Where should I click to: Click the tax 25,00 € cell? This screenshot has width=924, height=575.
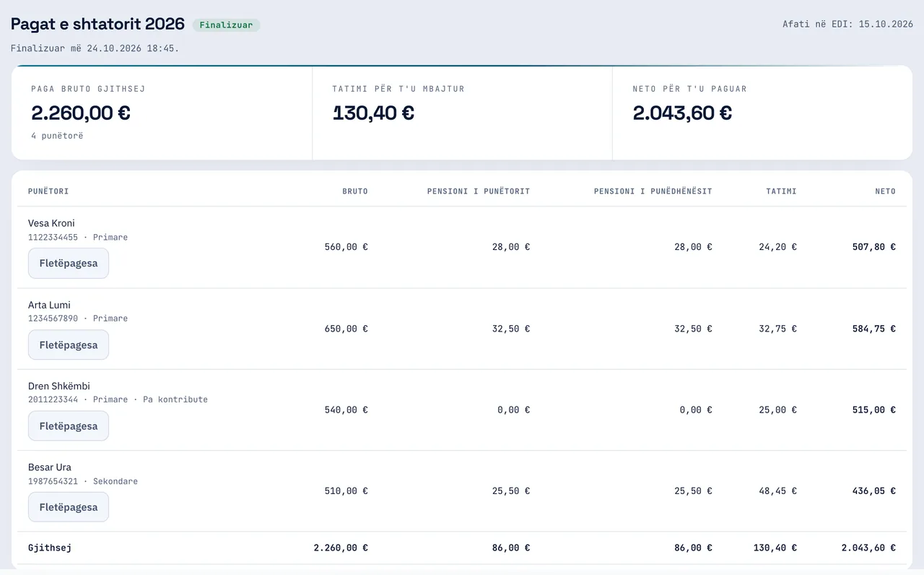[778, 410]
